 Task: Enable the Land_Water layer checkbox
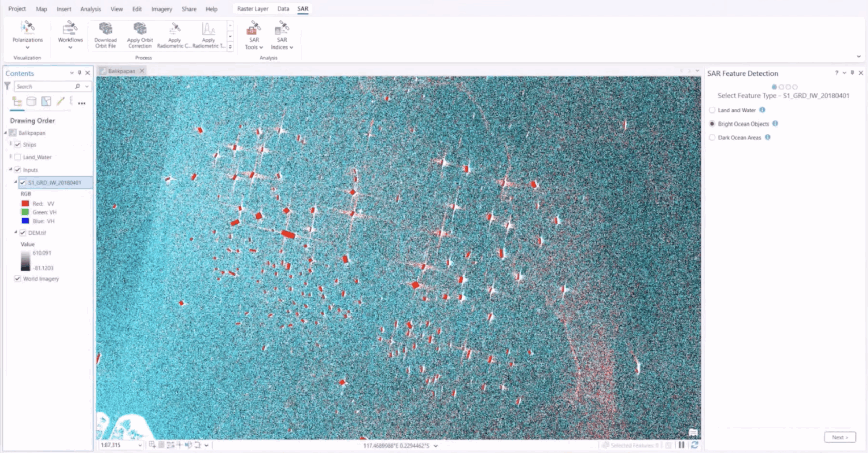[x=18, y=157]
